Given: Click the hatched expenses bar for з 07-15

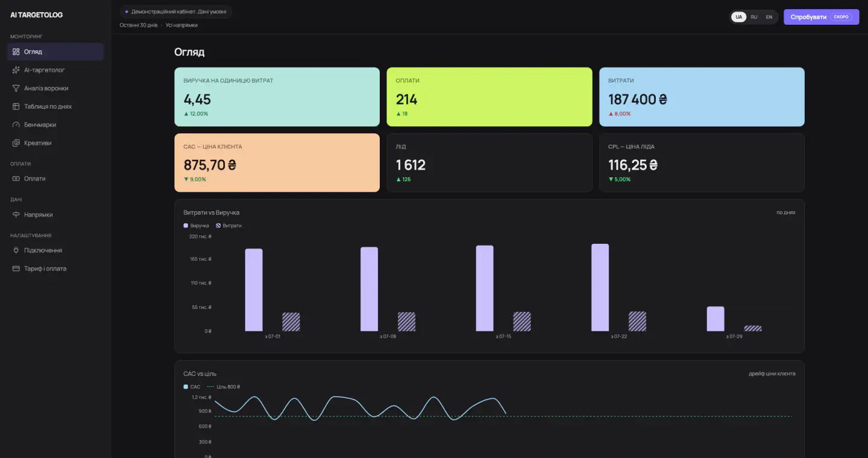Looking at the screenshot, I should (522, 322).
